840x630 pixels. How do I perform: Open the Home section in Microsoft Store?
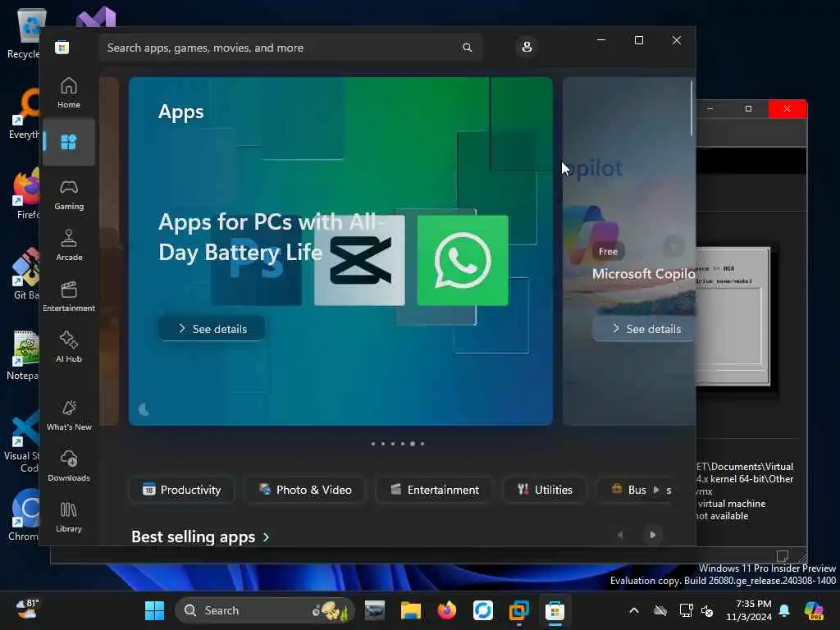pos(69,93)
